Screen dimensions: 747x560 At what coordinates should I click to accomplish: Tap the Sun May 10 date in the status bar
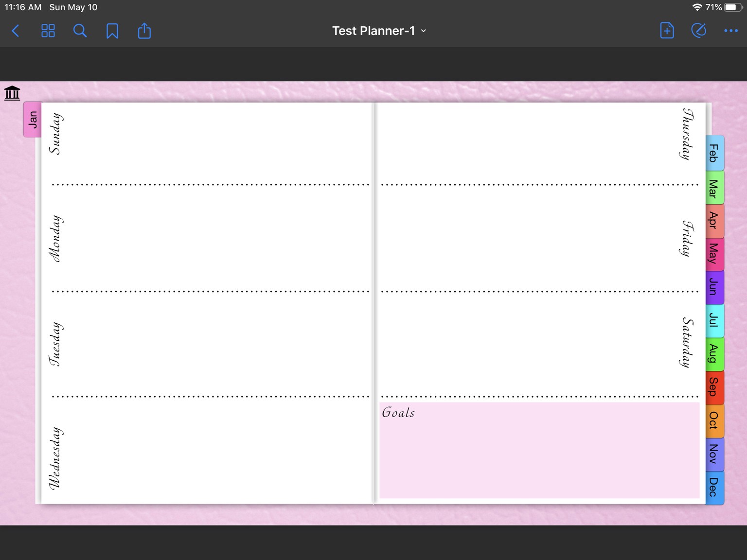click(73, 7)
